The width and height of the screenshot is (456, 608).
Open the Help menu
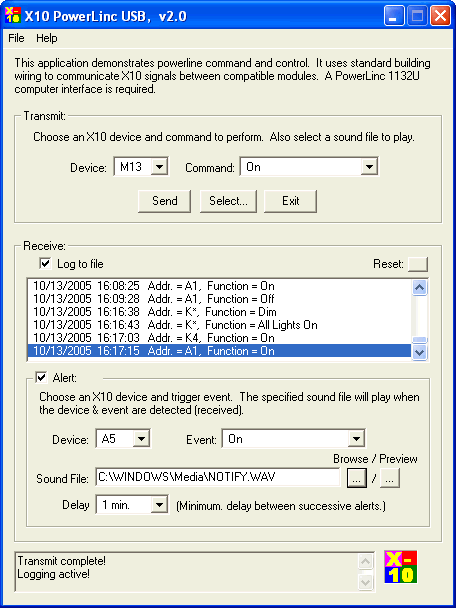click(x=47, y=38)
